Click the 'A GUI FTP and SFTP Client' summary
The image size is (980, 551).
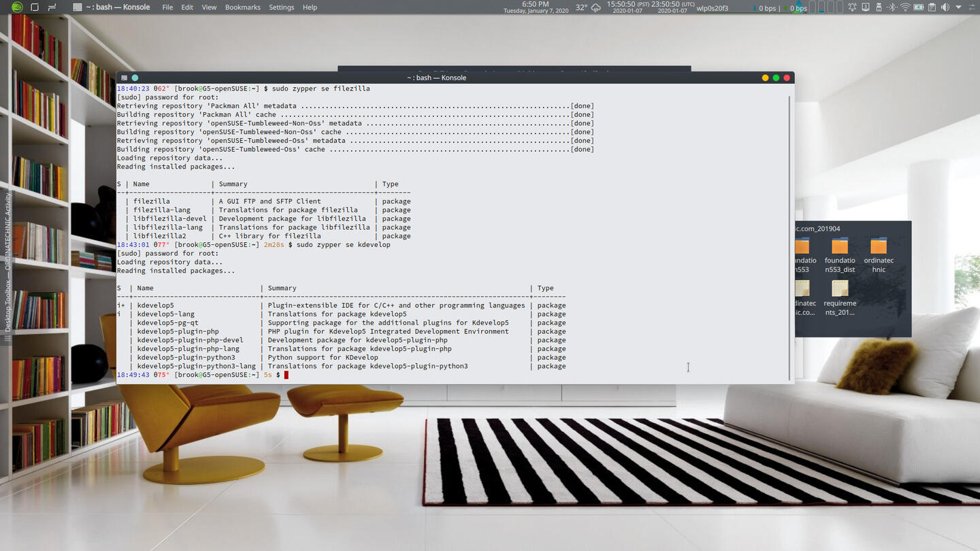(269, 201)
